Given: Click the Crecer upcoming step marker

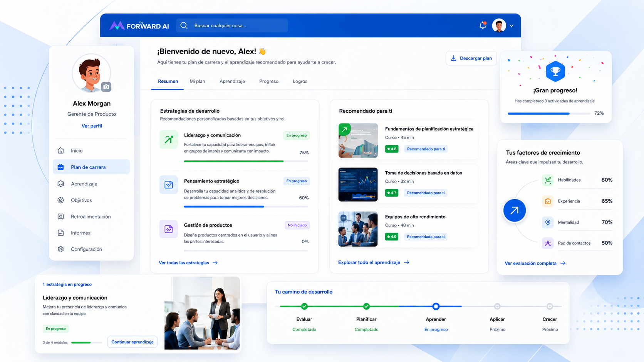Looking at the screenshot, I should pos(550,306).
